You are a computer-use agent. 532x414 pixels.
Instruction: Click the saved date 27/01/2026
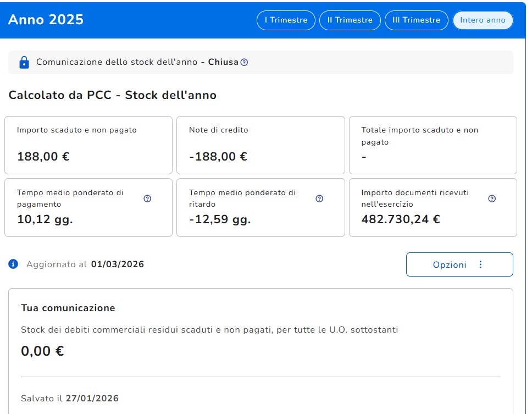pos(92,399)
